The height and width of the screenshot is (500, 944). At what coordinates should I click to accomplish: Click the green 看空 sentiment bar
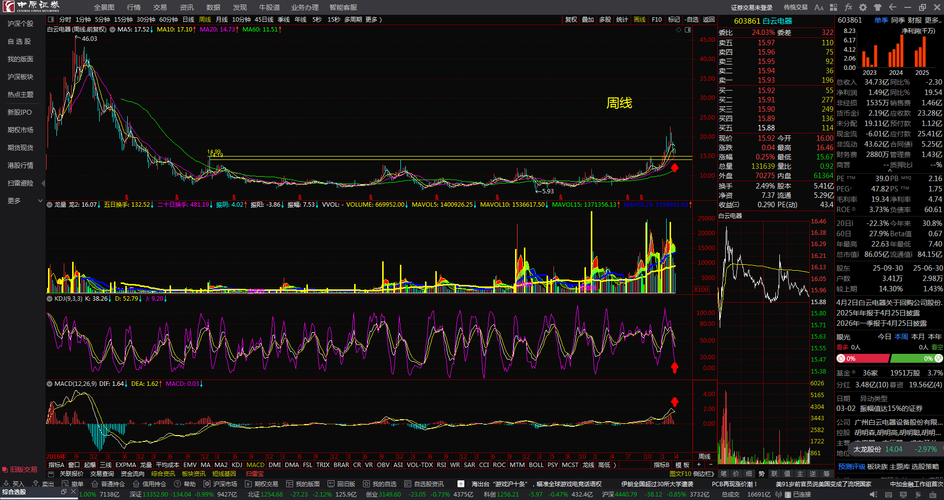click(918, 359)
